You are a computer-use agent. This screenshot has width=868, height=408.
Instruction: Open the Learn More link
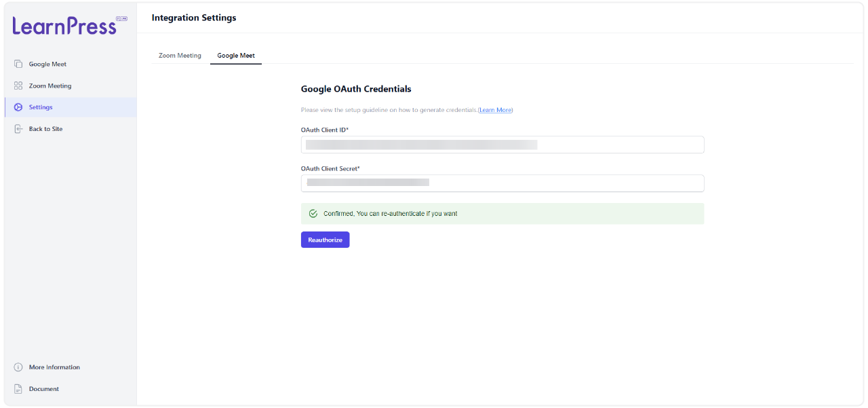[496, 110]
